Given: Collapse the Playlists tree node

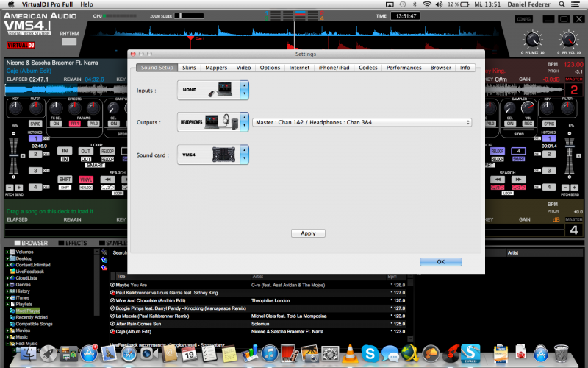Looking at the screenshot, I should click(7, 304).
